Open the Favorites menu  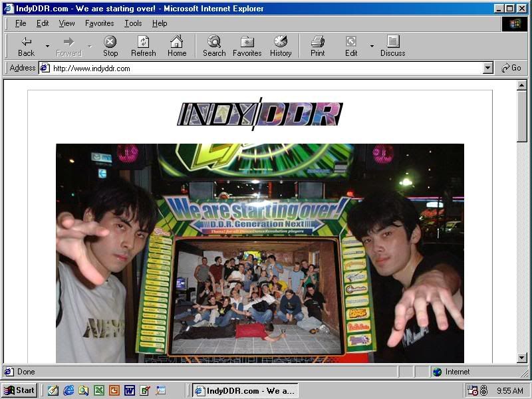pos(99,23)
